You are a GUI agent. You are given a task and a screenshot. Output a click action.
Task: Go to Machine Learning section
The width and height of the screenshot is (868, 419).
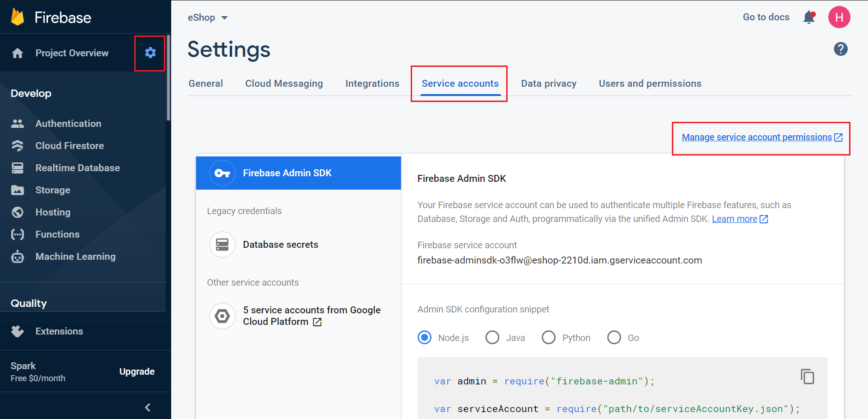[75, 257]
